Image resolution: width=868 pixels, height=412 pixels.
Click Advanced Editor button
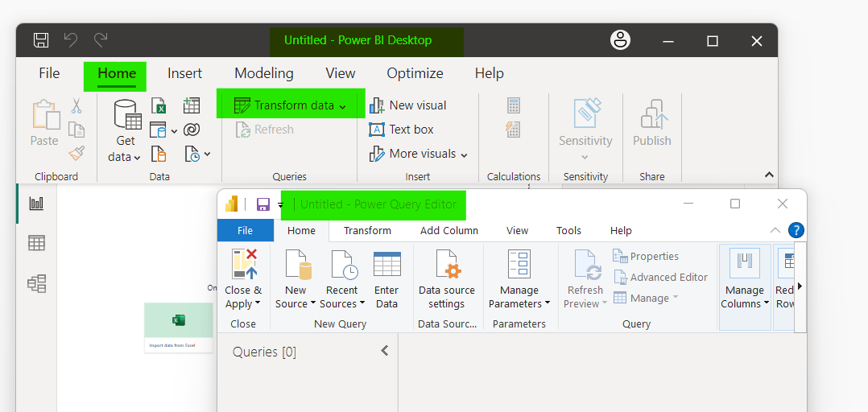(660, 277)
